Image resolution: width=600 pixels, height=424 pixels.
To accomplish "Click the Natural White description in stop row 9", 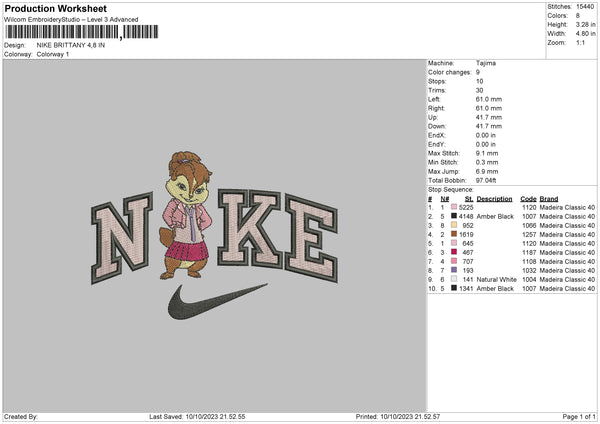I will (x=496, y=279).
